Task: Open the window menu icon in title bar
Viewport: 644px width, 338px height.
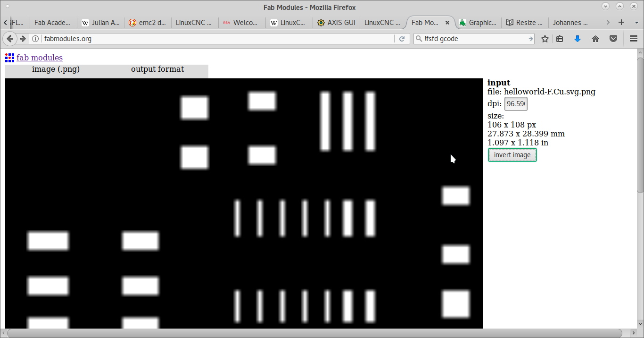Action: [8, 7]
